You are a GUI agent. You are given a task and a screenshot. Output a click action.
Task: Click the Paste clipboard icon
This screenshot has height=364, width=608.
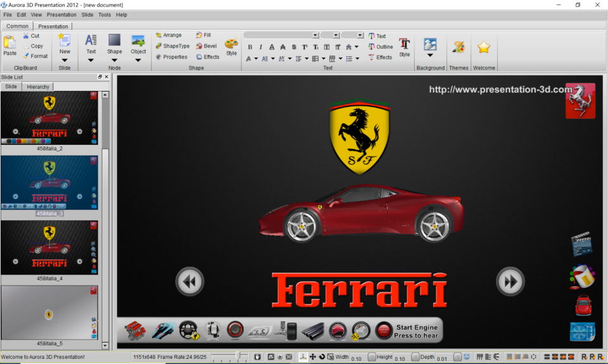coord(9,42)
